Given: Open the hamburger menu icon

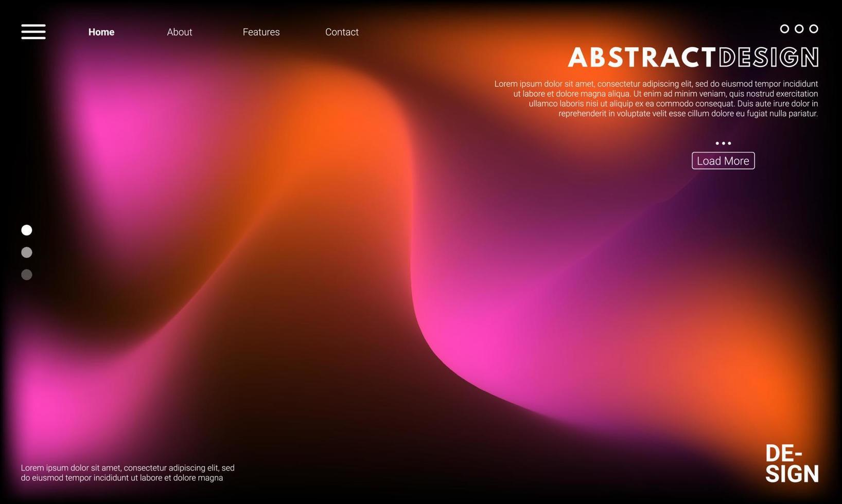Looking at the screenshot, I should [33, 31].
